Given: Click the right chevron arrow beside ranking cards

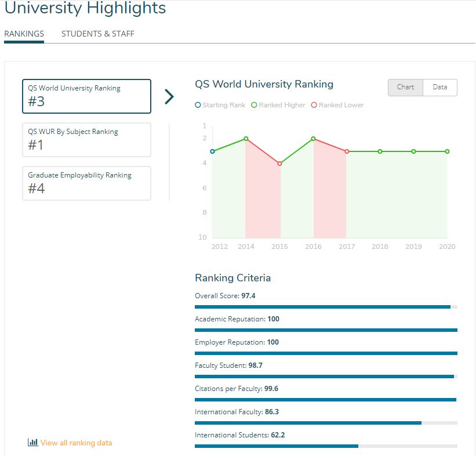Looking at the screenshot, I should tap(169, 97).
